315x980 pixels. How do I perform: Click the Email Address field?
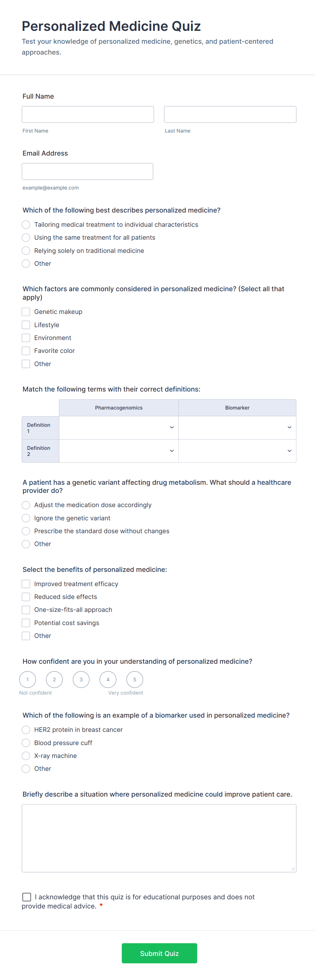pos(87,171)
